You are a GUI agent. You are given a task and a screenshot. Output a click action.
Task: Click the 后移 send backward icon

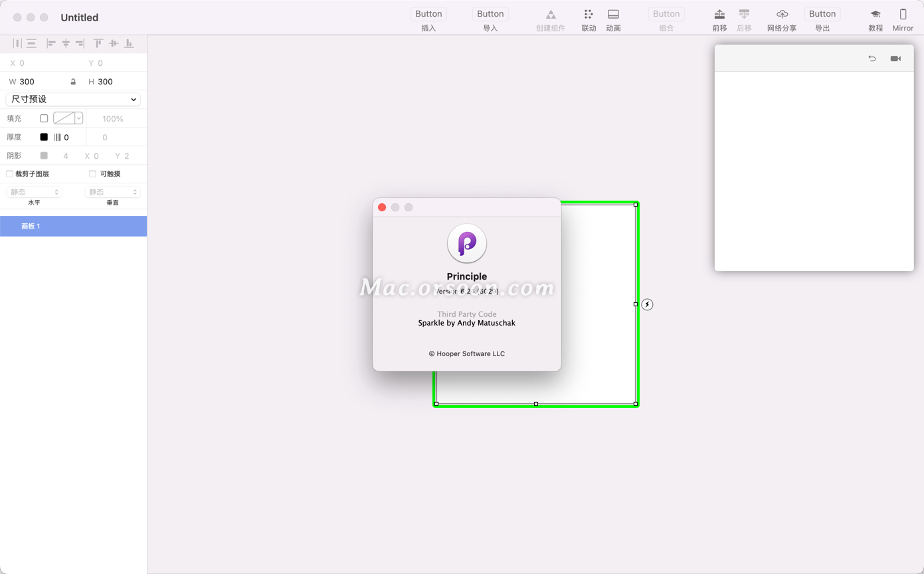pos(744,14)
